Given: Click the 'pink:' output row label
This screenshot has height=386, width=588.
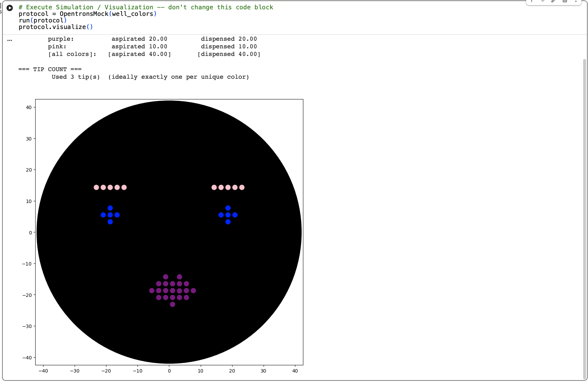Looking at the screenshot, I should [x=57, y=47].
